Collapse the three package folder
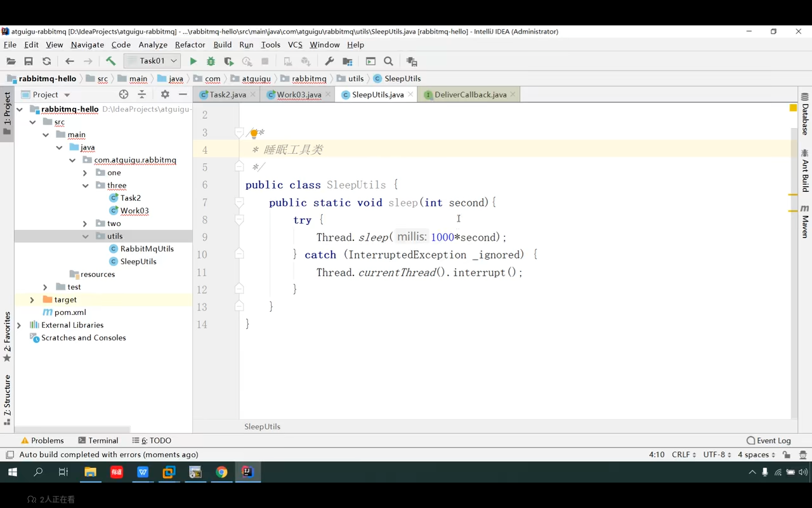 [x=85, y=185]
